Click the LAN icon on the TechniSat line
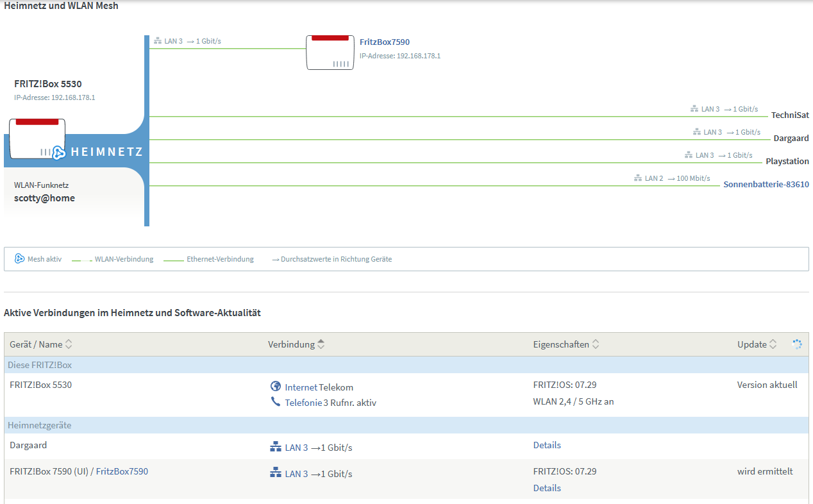 (694, 109)
